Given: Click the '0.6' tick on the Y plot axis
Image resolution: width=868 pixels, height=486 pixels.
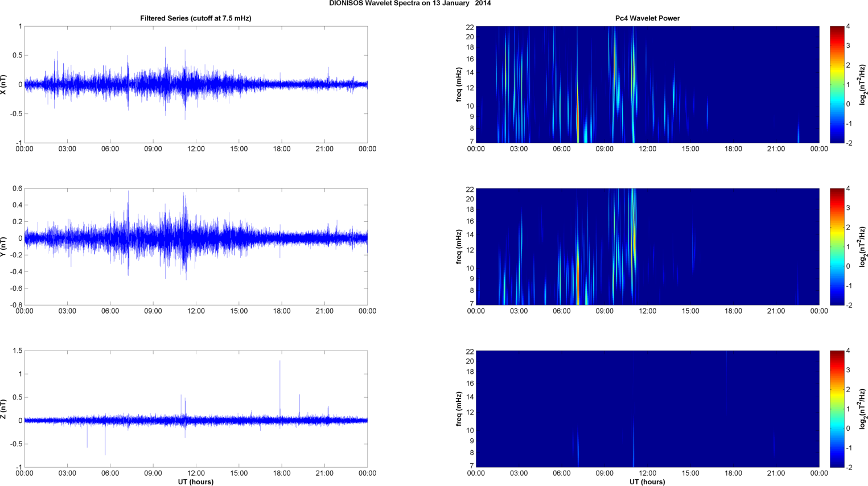Looking at the screenshot, I should pyautogui.click(x=17, y=189).
